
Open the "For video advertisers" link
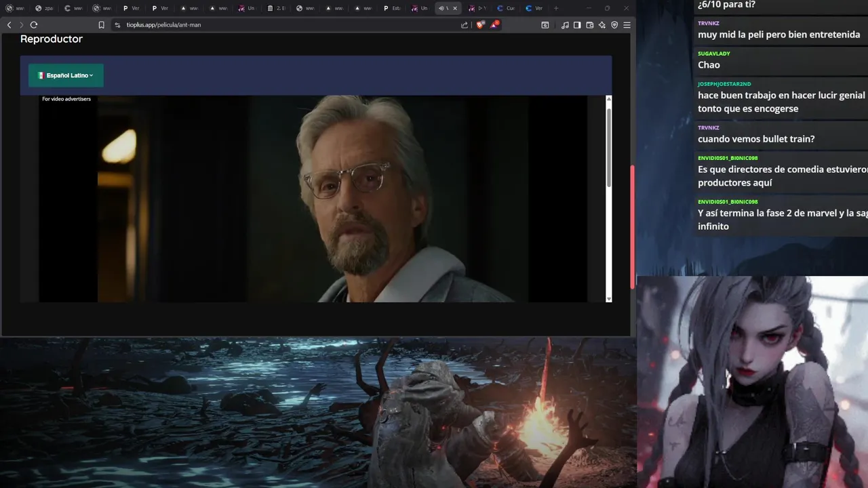66,99
